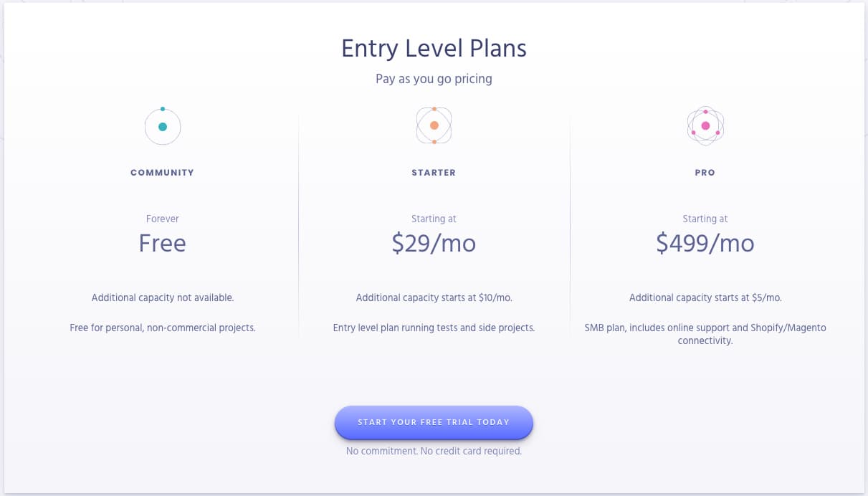Viewport: 868px width, 496px height.
Task: Select the teal dot inside the Community icon
Action: click(x=163, y=127)
